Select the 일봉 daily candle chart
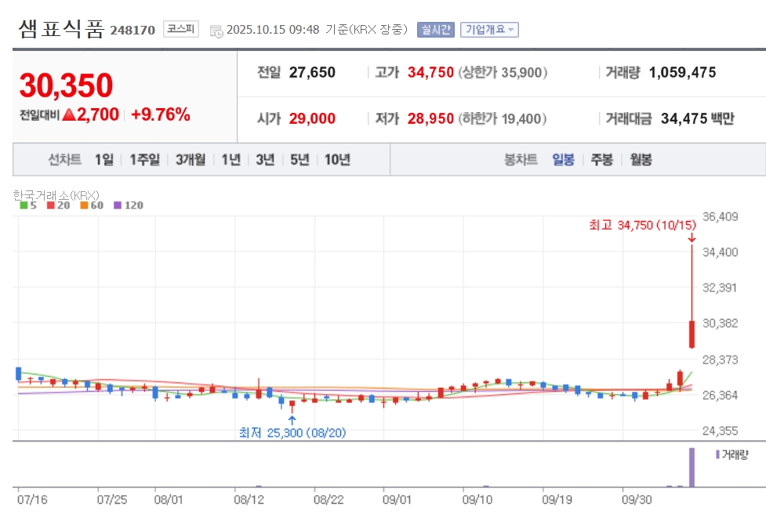766x532 pixels. [563, 160]
